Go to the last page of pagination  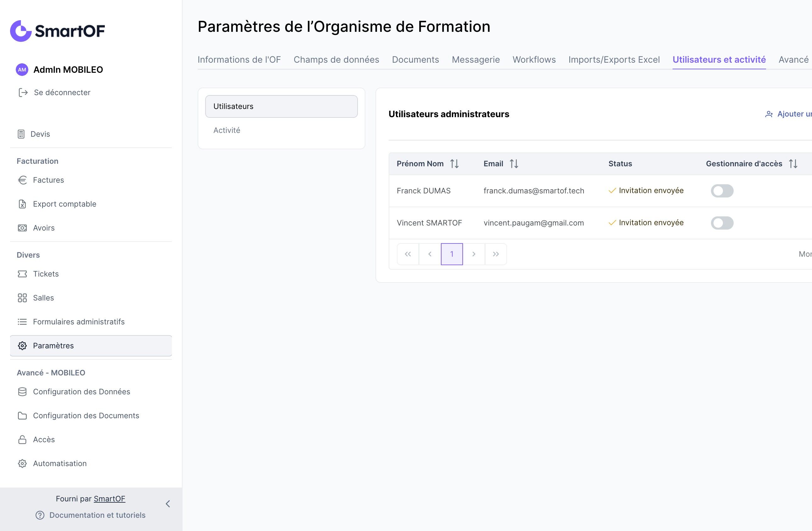pos(496,254)
